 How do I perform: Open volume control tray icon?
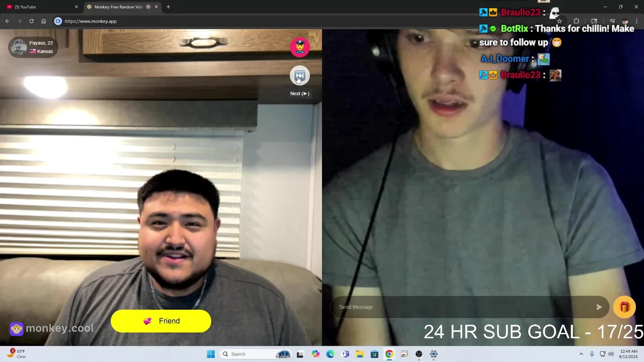click(611, 354)
